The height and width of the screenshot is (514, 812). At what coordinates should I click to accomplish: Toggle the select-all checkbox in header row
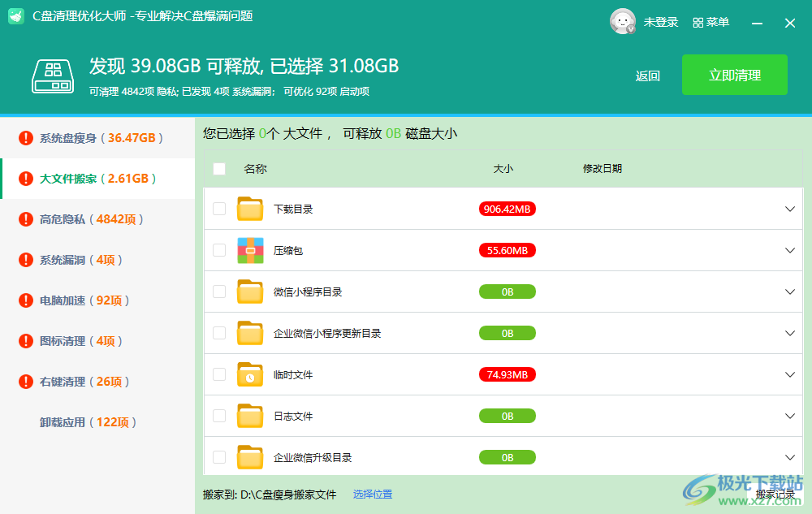[218, 169]
